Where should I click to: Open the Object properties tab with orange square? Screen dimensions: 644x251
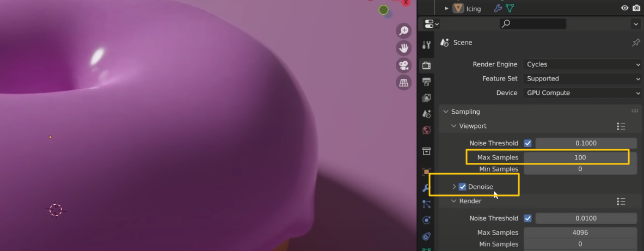[426, 172]
